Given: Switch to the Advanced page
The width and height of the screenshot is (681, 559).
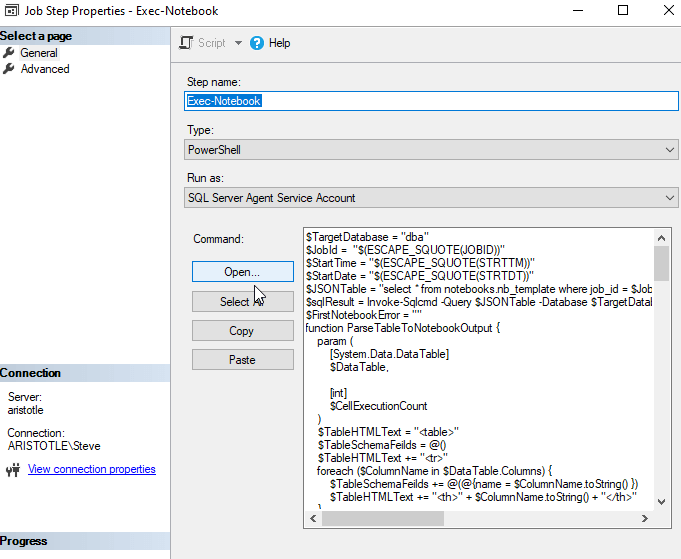Looking at the screenshot, I should coord(45,69).
